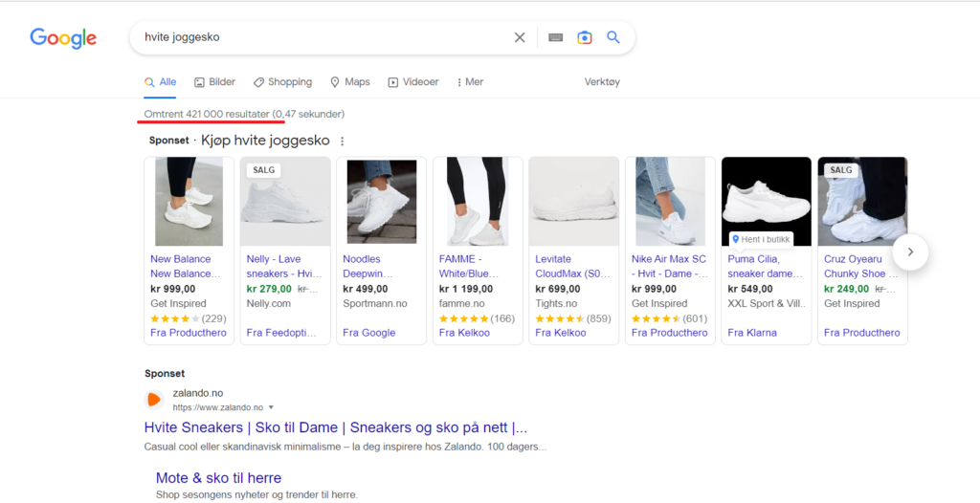The height and width of the screenshot is (503, 980).
Task: Click the SALG badge on the Cruz Oyearu card
Action: [840, 170]
